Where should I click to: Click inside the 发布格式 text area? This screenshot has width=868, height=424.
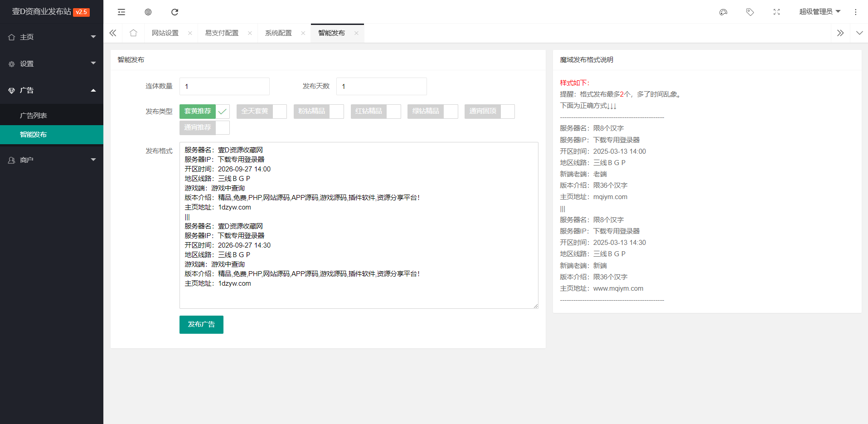(x=359, y=225)
